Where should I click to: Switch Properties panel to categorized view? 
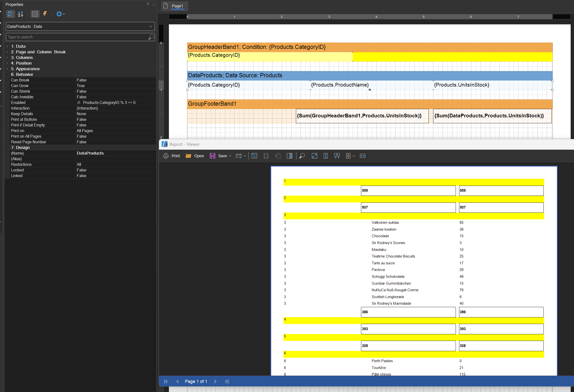10,14
